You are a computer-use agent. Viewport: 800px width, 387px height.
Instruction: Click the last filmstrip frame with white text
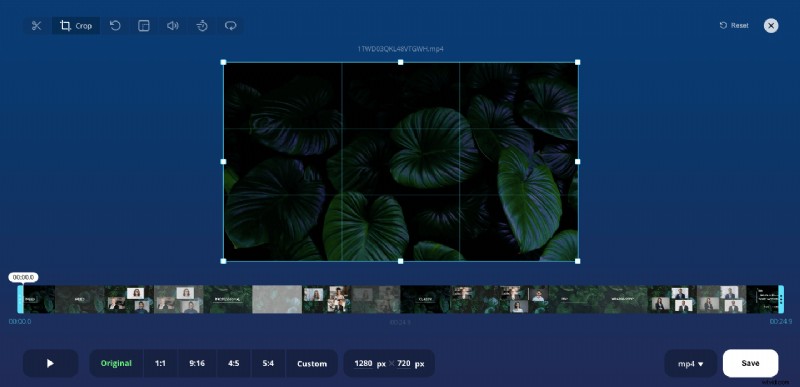click(762, 299)
